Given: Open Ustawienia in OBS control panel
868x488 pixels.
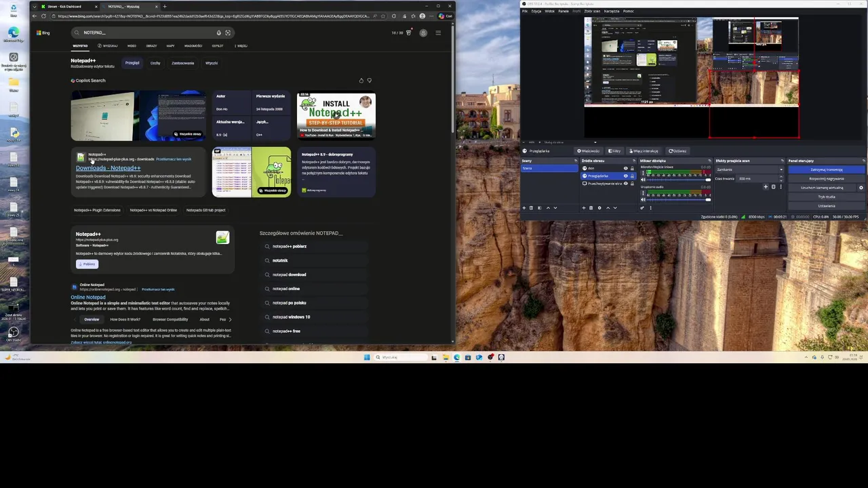Looking at the screenshot, I should 827,206.
